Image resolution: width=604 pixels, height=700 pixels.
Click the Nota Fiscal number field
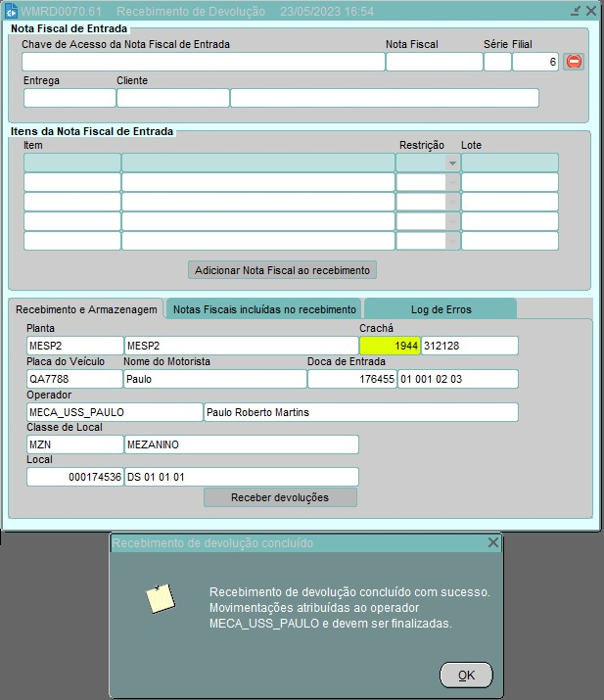tap(435, 62)
